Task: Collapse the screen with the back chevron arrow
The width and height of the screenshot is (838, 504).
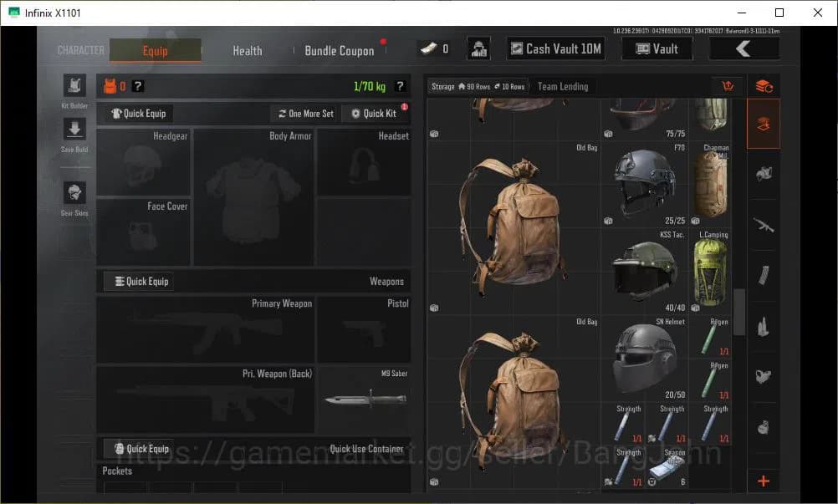Action: (743, 48)
